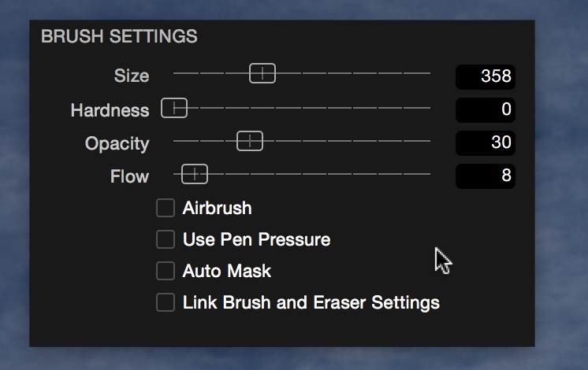Click the Auto Mask label text
The height and width of the screenshot is (370, 588).
pyautogui.click(x=227, y=271)
